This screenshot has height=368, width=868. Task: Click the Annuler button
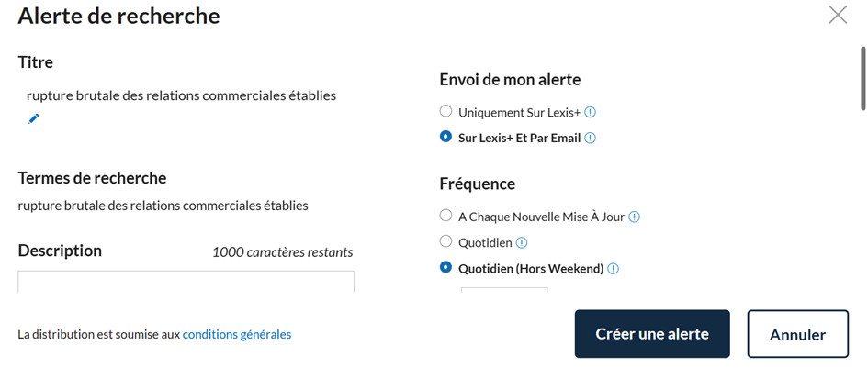[x=797, y=334]
